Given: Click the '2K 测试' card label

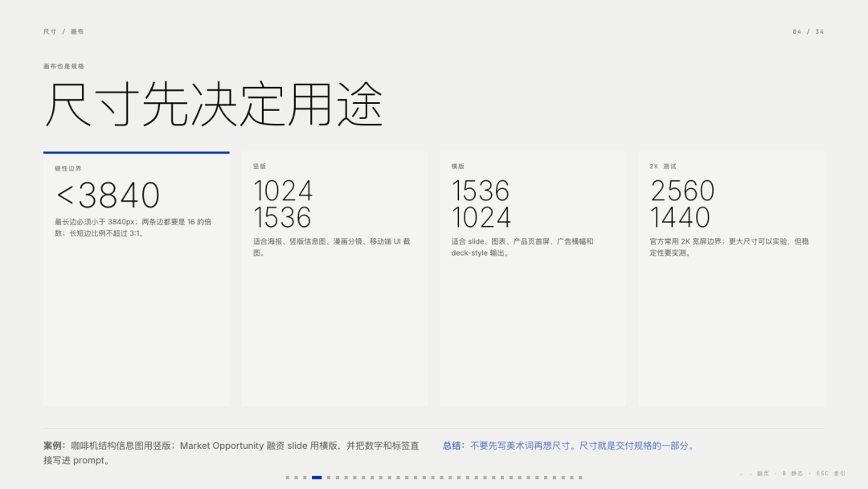Looking at the screenshot, I should pos(662,166).
